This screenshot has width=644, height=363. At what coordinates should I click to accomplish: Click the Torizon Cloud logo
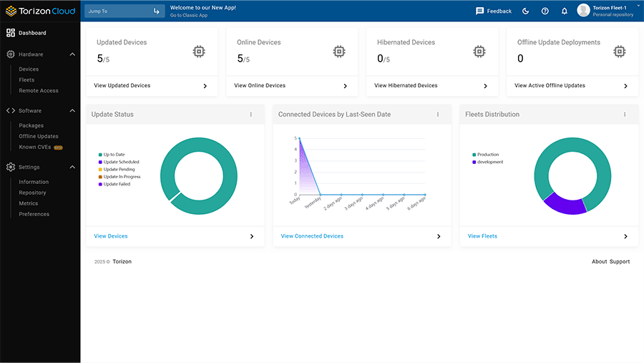(x=40, y=11)
